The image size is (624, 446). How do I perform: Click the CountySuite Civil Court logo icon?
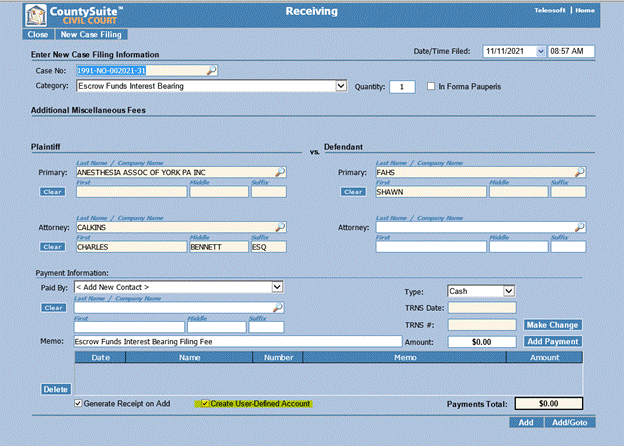tap(36, 15)
